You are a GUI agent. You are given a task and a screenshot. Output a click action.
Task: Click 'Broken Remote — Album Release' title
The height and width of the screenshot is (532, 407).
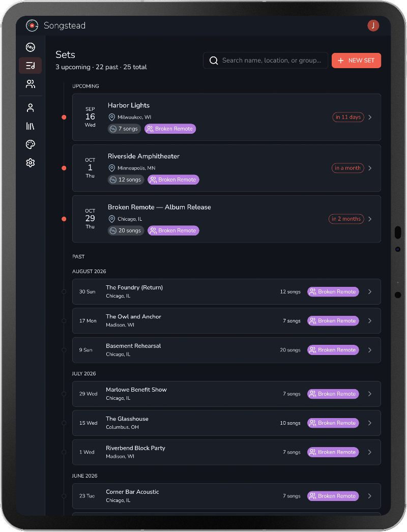[x=159, y=208]
